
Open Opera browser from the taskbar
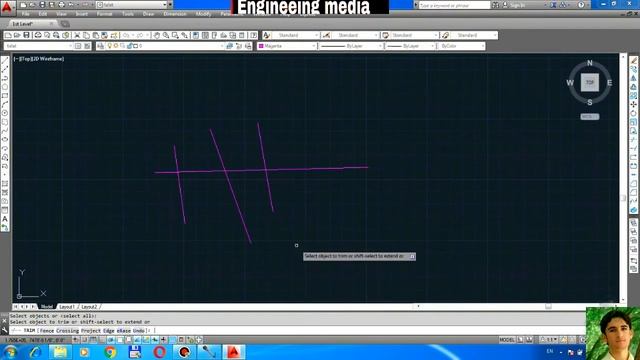click(x=160, y=352)
